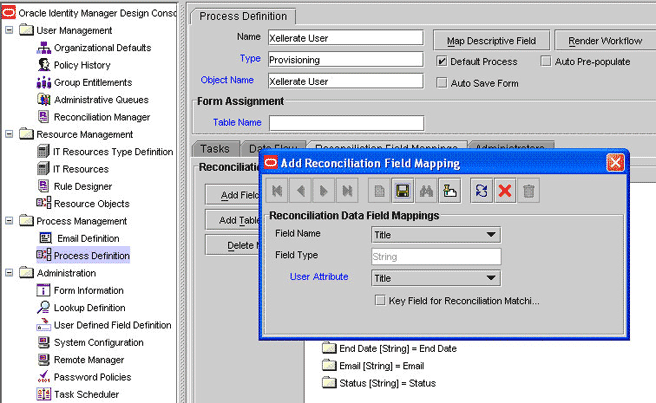656x403 pixels.
Task: Click the User Attribute label link
Action: click(x=319, y=277)
